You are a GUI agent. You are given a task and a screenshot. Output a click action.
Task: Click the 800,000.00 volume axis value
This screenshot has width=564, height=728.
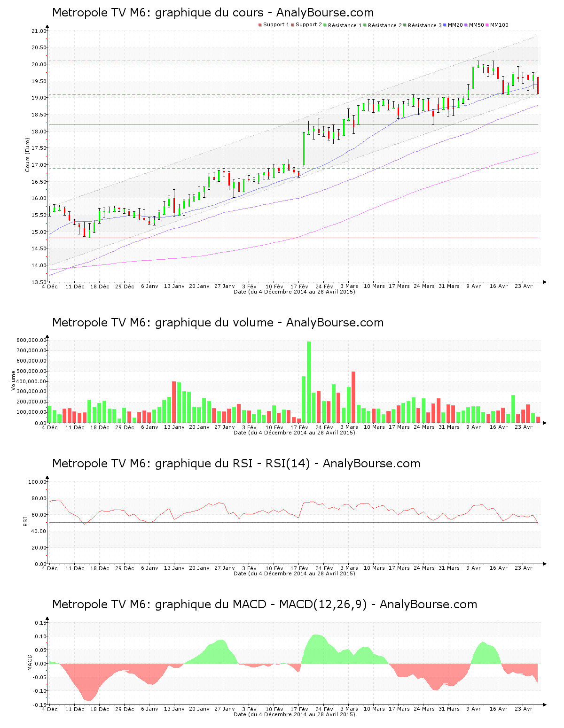pos(31,340)
